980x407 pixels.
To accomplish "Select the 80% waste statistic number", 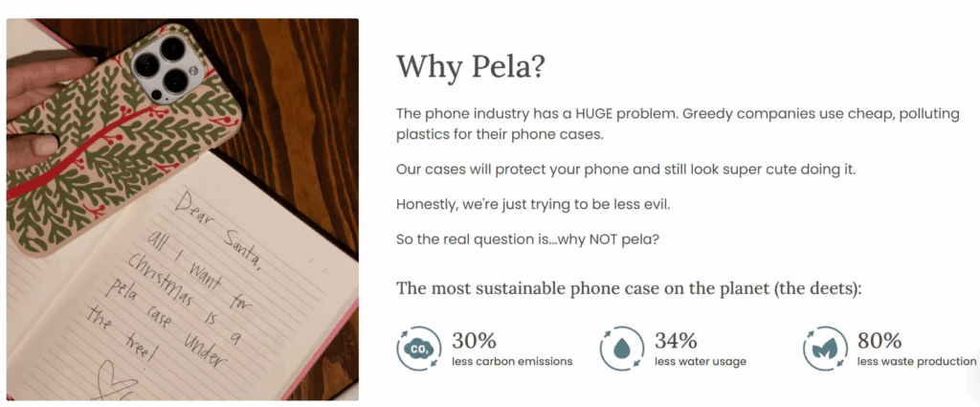I will coord(880,340).
